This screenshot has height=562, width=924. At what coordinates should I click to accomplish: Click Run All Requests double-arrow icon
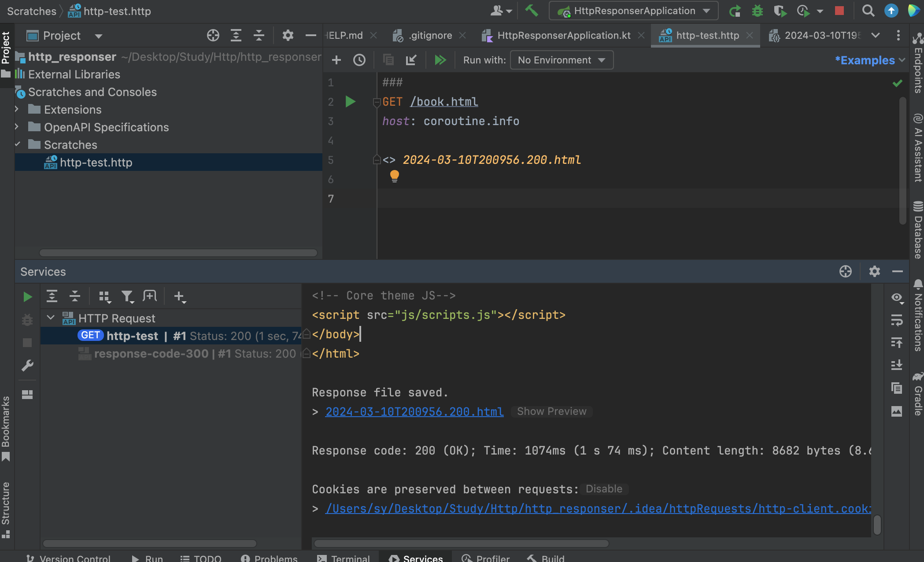point(440,60)
